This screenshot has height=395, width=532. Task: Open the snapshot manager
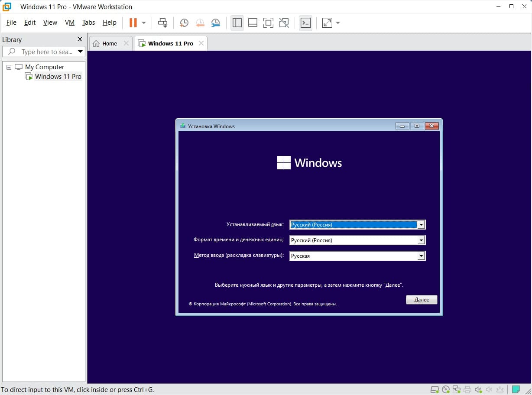(215, 23)
